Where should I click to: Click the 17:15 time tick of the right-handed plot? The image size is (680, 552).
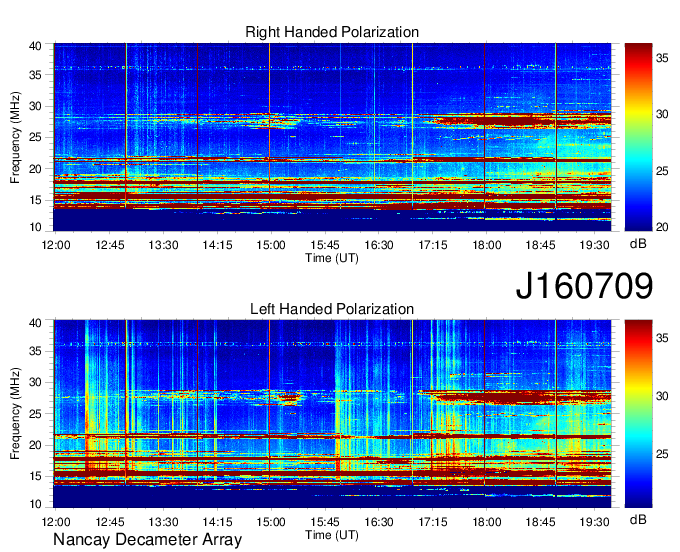point(432,245)
